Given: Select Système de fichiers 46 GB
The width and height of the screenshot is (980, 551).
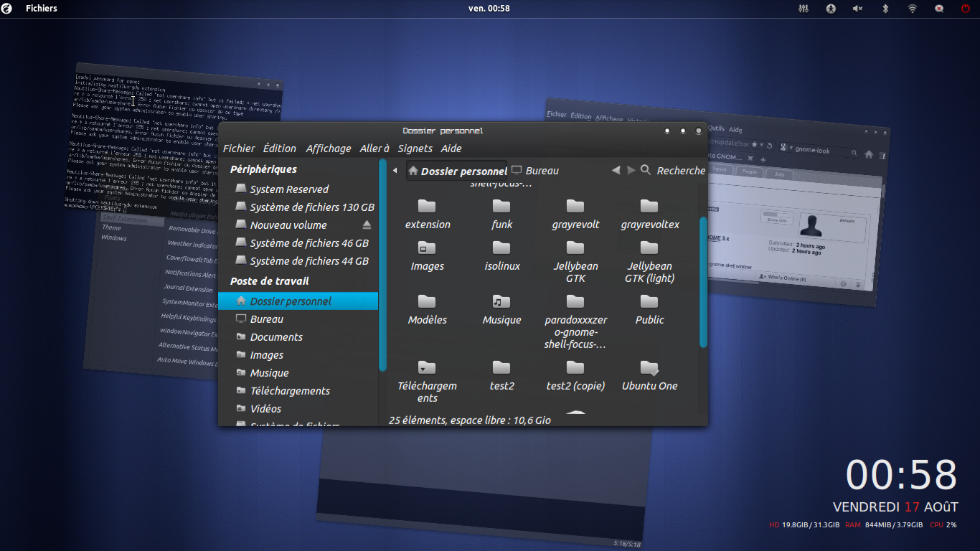Looking at the screenshot, I should [x=298, y=243].
